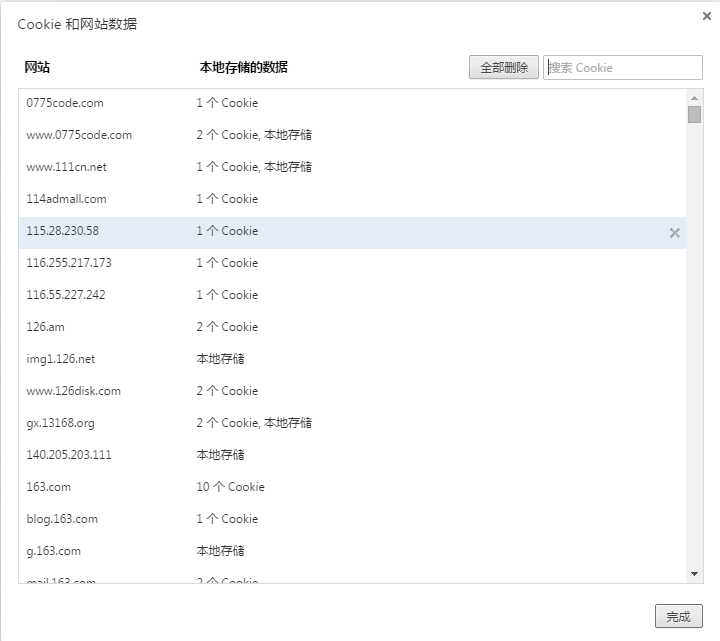Select the gx.13168.org row
Viewport: 720px width, 641px height.
(x=353, y=423)
